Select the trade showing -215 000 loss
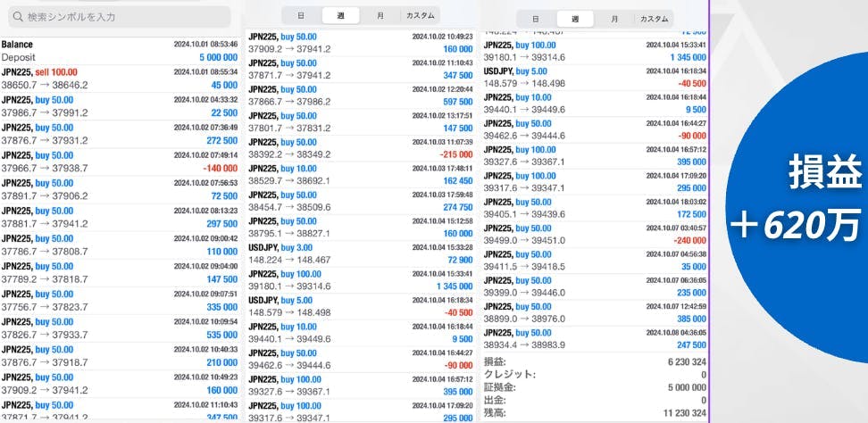This screenshot has width=868, height=423. click(x=360, y=148)
